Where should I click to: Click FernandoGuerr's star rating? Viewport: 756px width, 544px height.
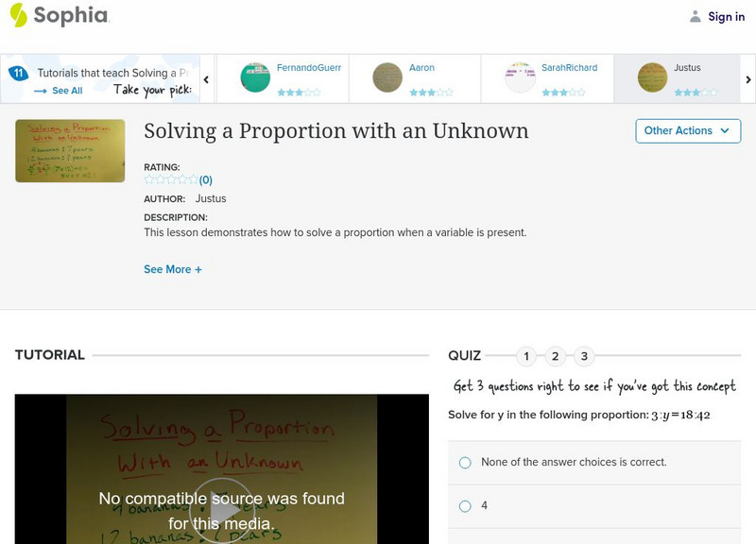[299, 93]
